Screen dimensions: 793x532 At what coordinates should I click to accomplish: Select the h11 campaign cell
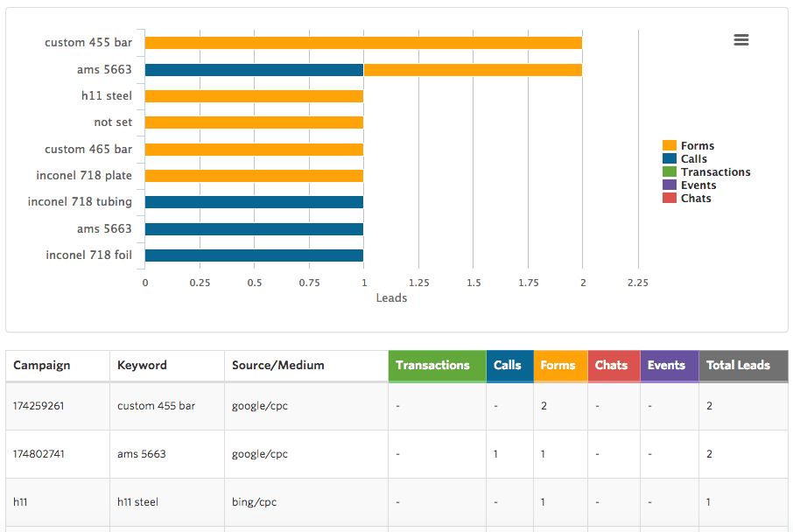coord(58,502)
